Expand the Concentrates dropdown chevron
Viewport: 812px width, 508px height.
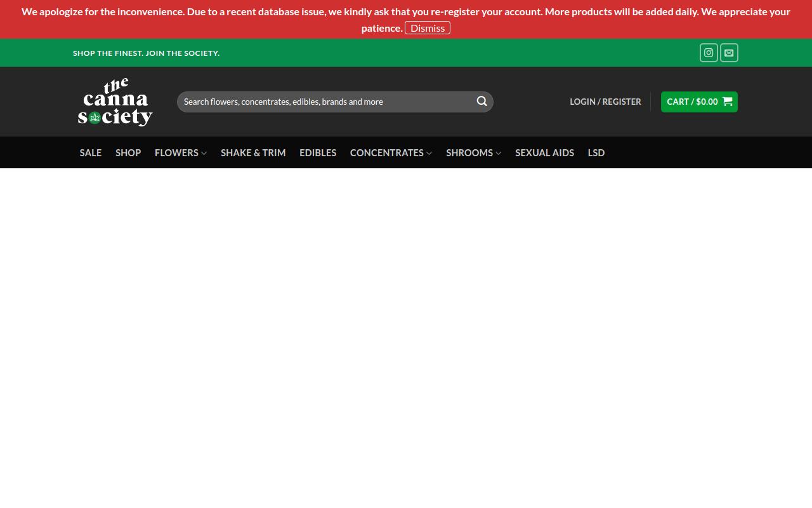(429, 153)
